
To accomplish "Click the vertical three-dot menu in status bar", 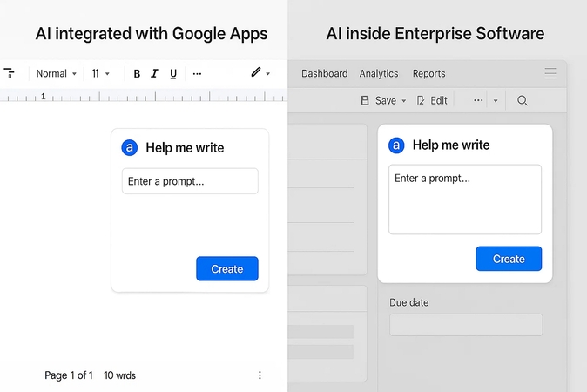I will pyautogui.click(x=260, y=375).
